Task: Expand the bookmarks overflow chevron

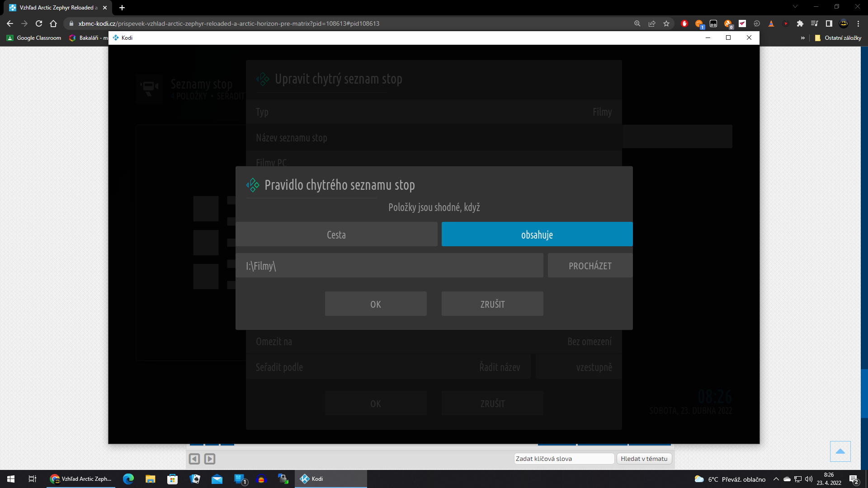Action: [x=803, y=38]
